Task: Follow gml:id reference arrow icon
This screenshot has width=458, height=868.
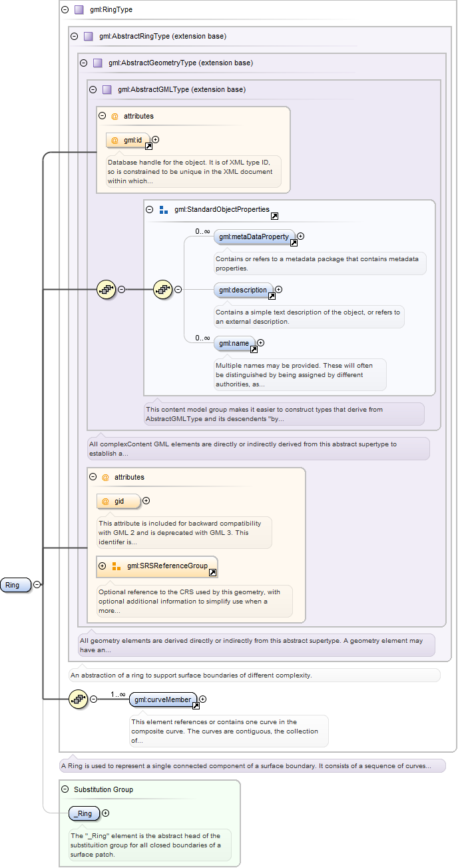Action: (x=148, y=146)
